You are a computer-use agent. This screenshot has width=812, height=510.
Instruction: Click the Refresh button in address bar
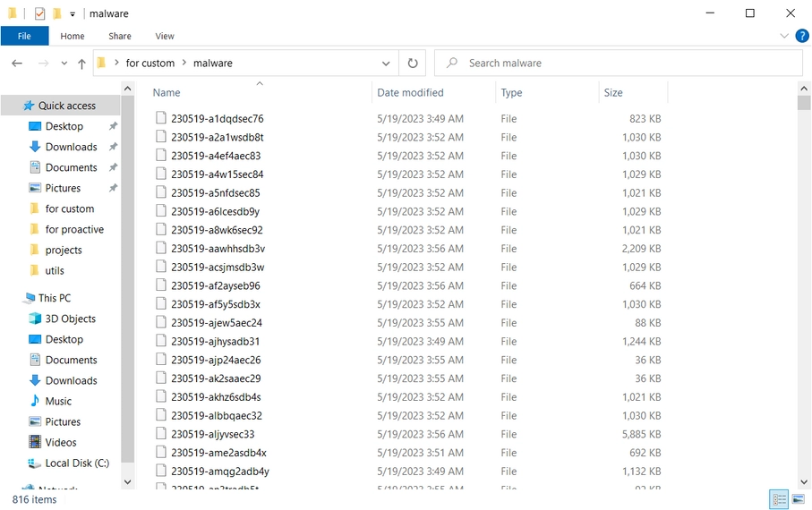[x=413, y=64]
